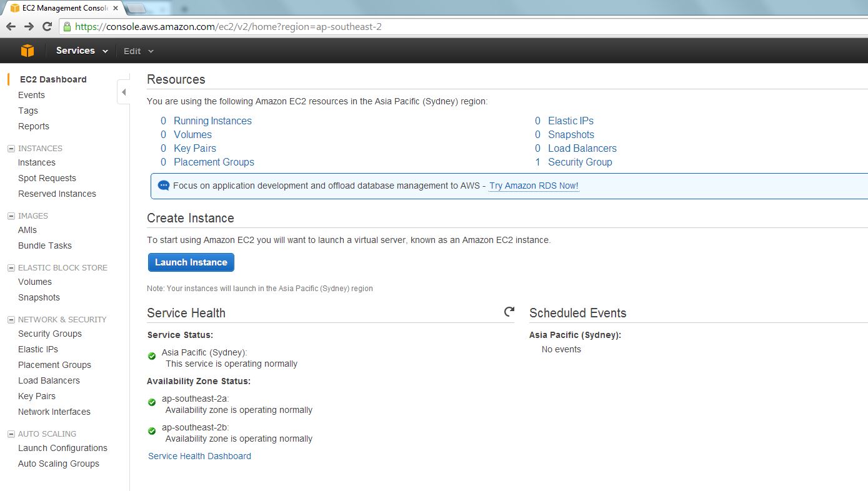The height and width of the screenshot is (491, 868).
Task: Open Tags in the sidebar
Action: 28,111
